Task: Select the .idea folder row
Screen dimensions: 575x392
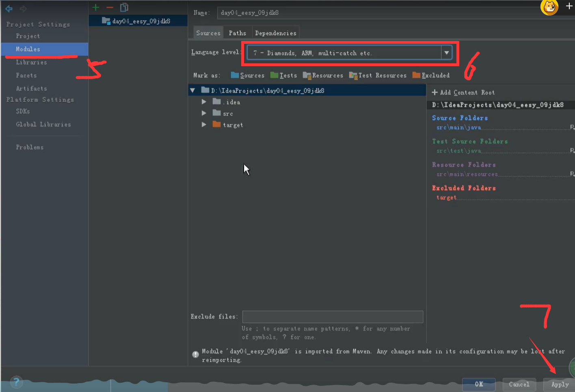Action: [307, 102]
